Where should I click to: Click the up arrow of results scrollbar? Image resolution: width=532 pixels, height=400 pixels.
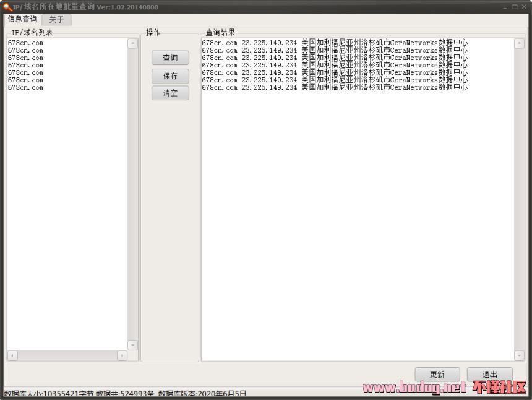519,43
